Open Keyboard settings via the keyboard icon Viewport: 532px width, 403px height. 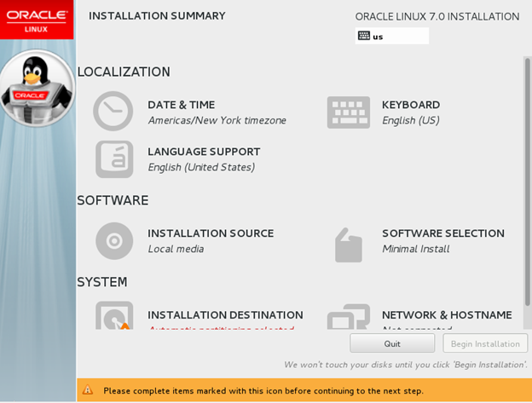coord(348,112)
